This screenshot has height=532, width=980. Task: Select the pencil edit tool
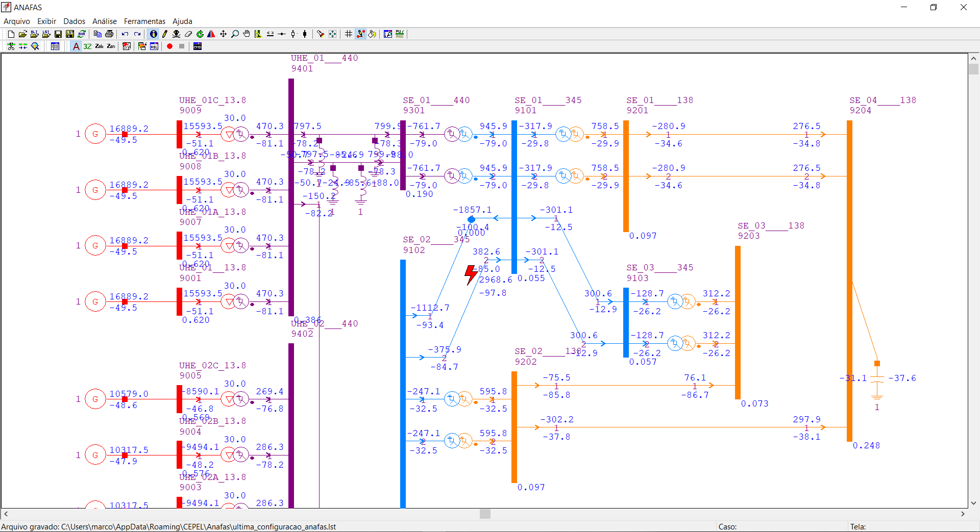click(x=164, y=34)
